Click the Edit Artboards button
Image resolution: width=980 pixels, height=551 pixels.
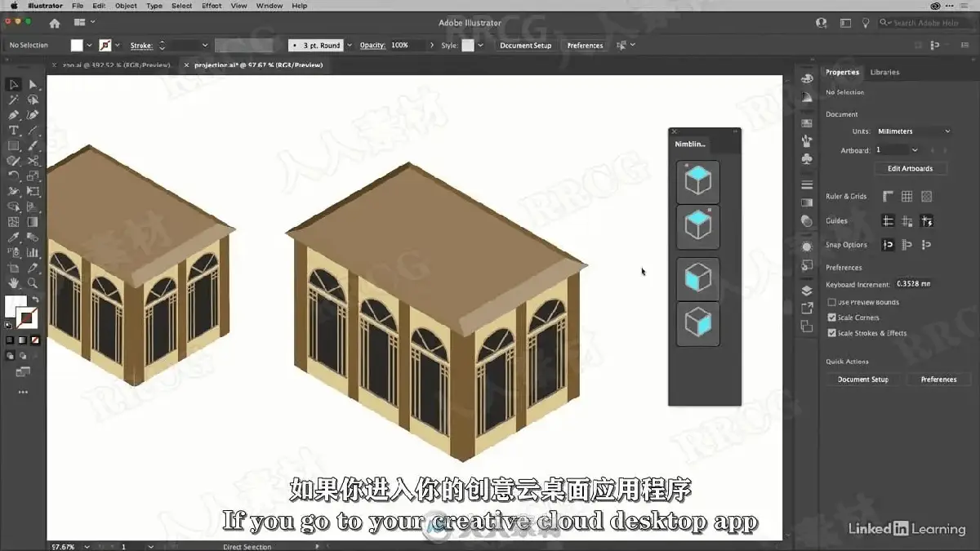tap(910, 169)
